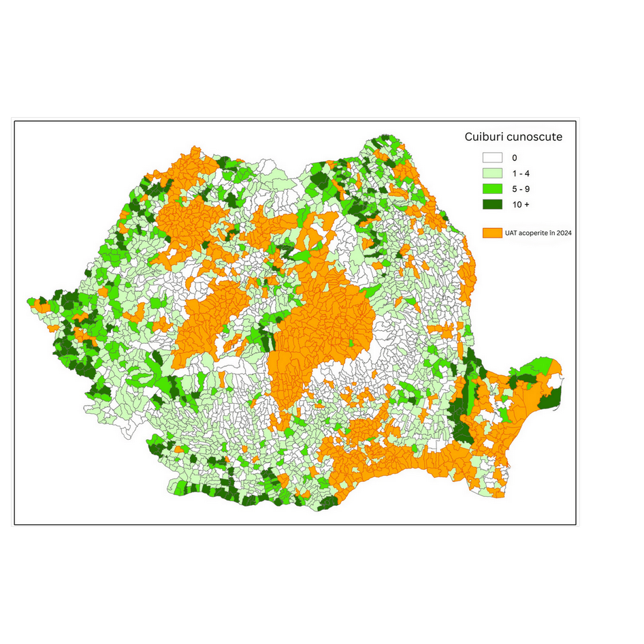Click the orange UAT acoperite swatch
The height and width of the screenshot is (644, 644).
pos(492,233)
